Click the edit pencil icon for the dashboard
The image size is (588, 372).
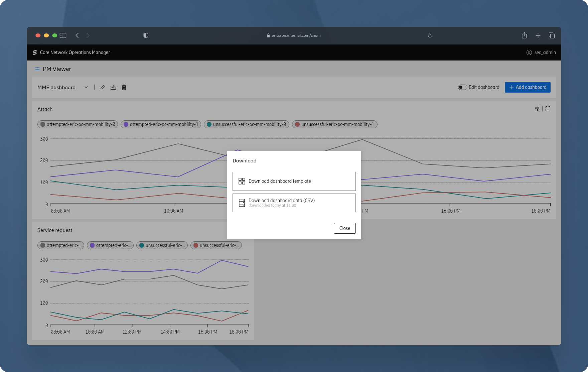[103, 87]
